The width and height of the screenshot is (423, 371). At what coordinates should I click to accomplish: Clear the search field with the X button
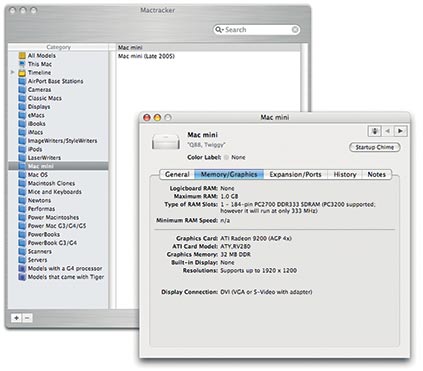(295, 30)
